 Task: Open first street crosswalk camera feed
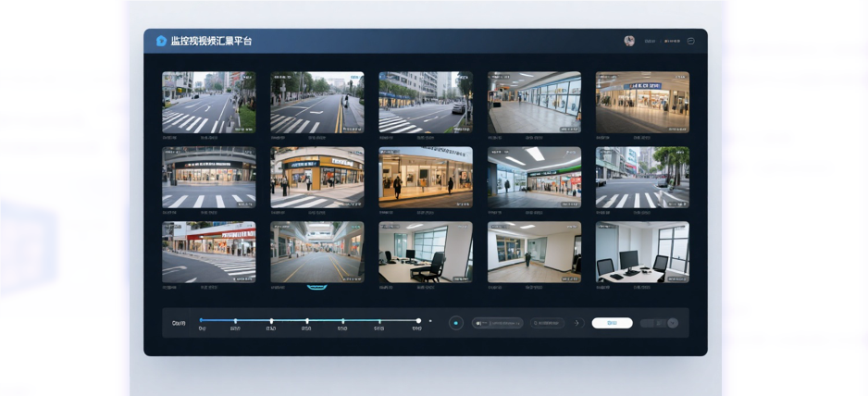[209, 102]
